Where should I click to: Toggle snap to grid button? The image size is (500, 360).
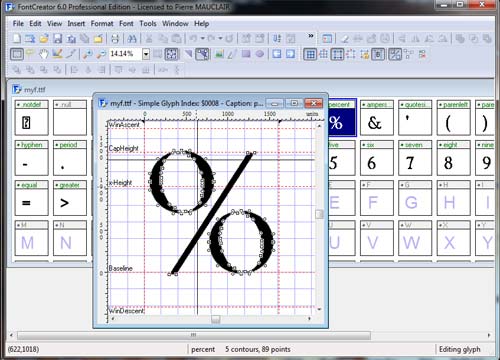pos(324,54)
